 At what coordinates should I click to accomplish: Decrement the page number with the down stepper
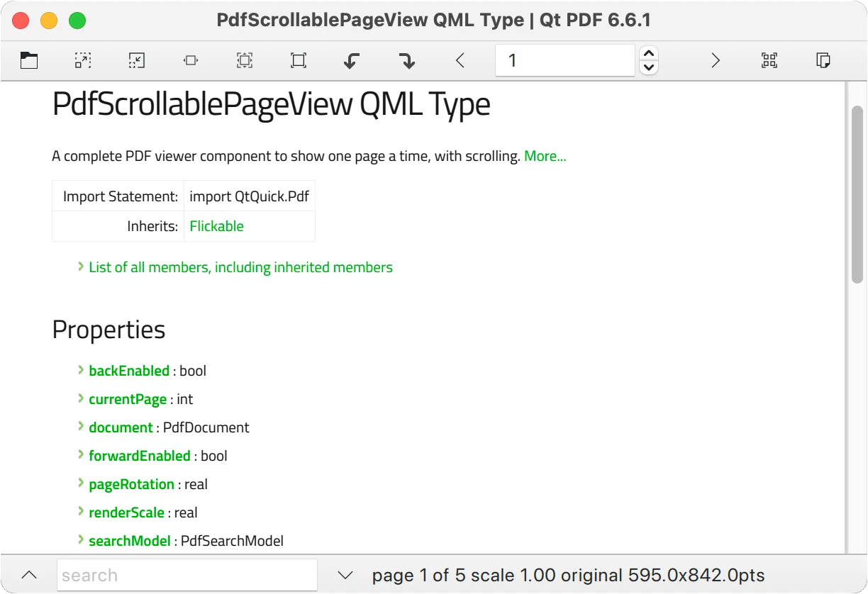[648, 68]
